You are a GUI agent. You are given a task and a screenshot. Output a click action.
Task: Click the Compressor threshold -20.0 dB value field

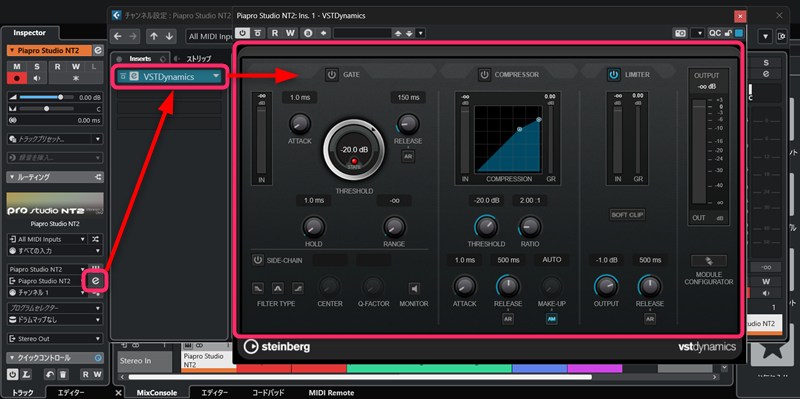[x=486, y=201]
